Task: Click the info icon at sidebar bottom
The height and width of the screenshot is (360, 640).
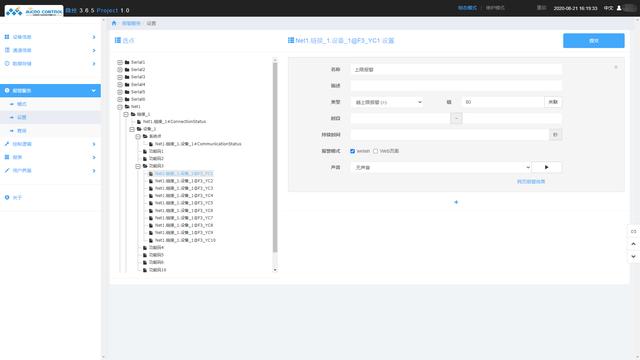Action: tap(7, 198)
